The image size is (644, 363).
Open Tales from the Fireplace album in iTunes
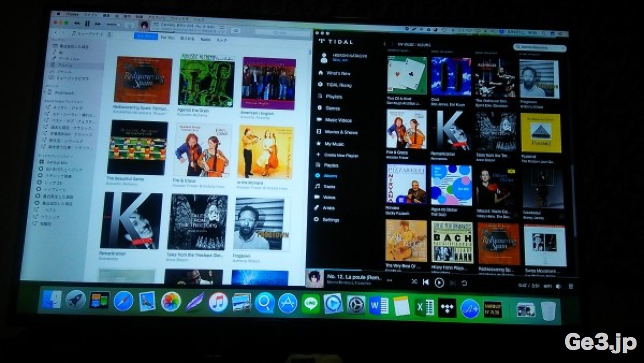197,222
